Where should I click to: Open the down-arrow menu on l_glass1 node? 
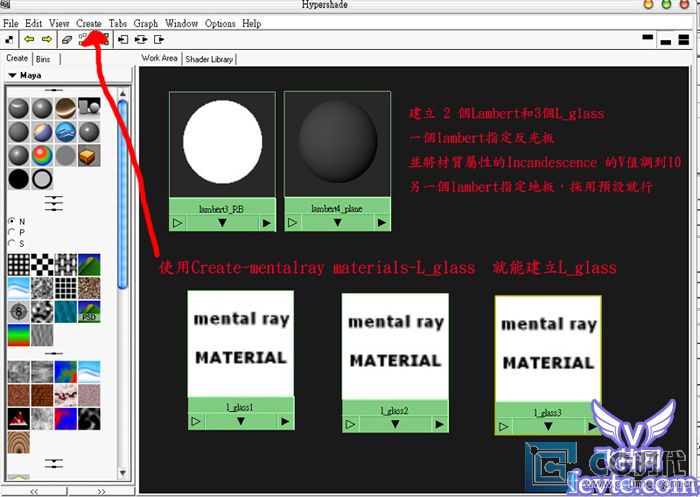tap(241, 421)
